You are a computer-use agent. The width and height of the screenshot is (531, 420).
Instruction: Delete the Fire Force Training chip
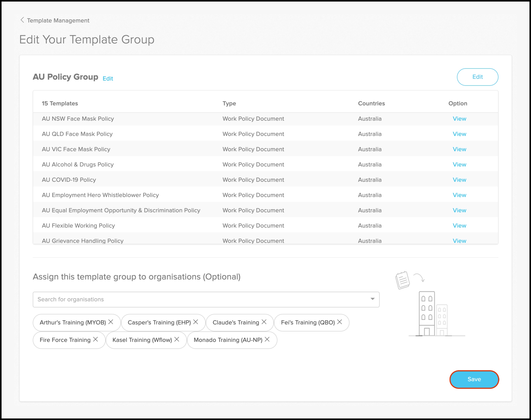pos(95,339)
